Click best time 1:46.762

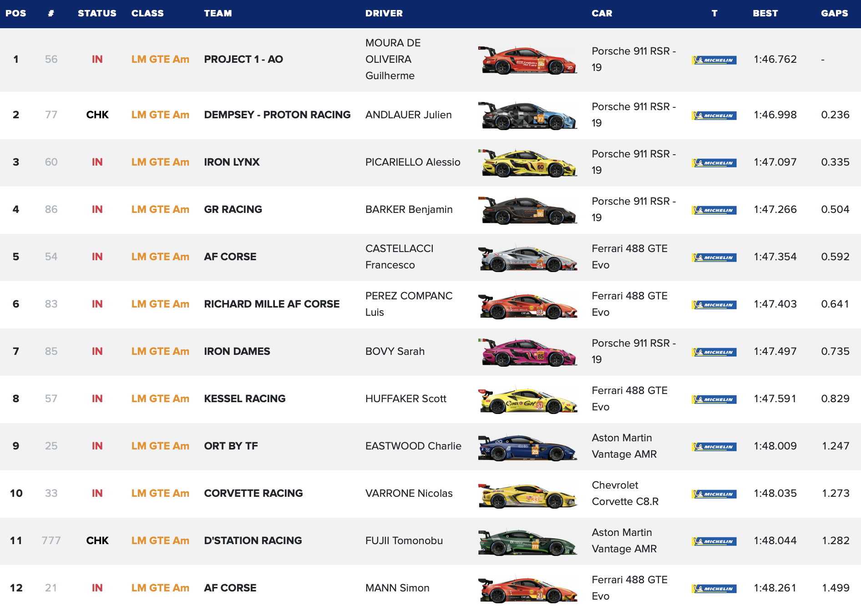click(x=775, y=59)
